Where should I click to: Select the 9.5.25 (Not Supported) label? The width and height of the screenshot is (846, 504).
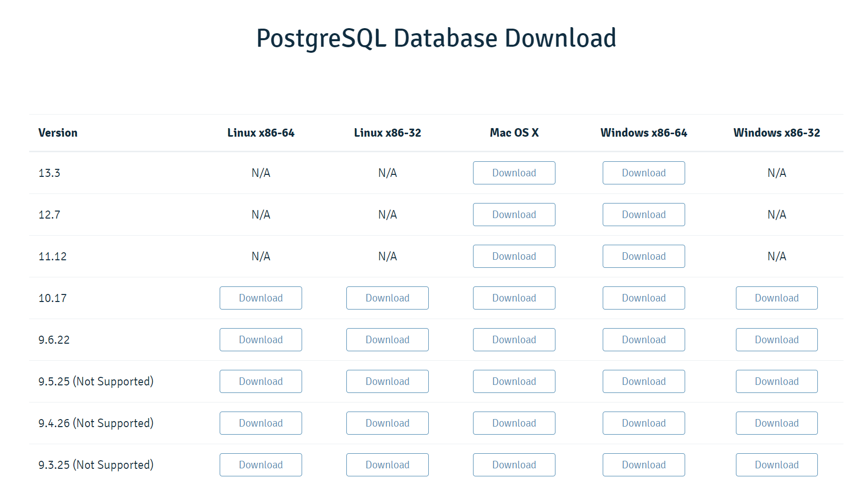96,381
